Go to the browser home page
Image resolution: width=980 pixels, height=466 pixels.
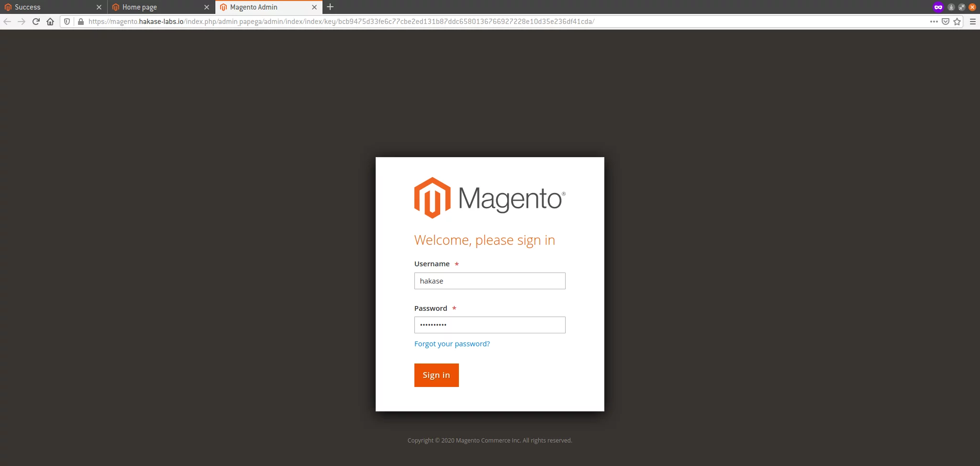pos(50,22)
